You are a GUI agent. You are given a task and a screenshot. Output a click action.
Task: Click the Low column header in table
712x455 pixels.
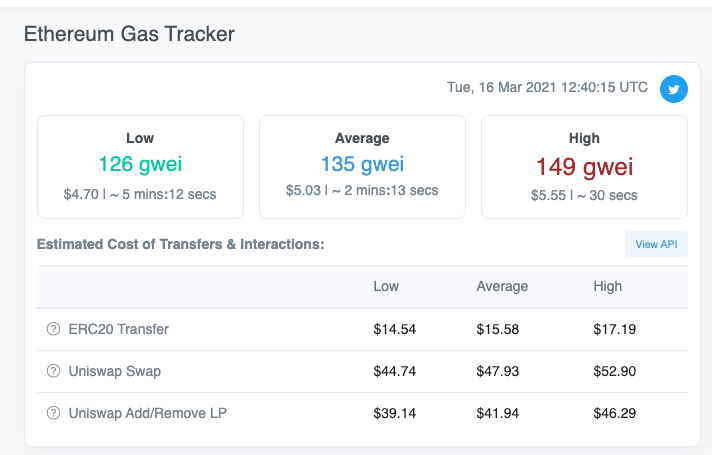(x=386, y=287)
